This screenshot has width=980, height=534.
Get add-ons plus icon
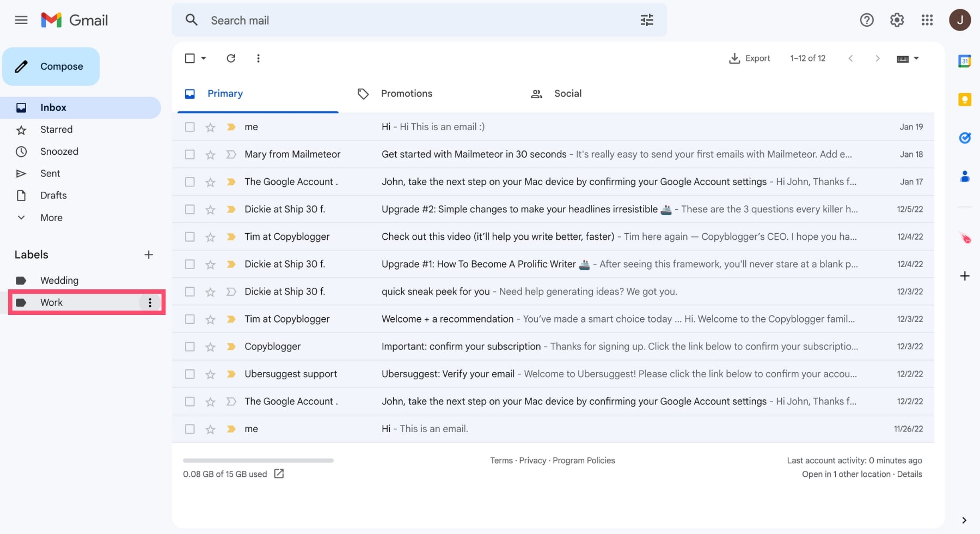pyautogui.click(x=965, y=276)
